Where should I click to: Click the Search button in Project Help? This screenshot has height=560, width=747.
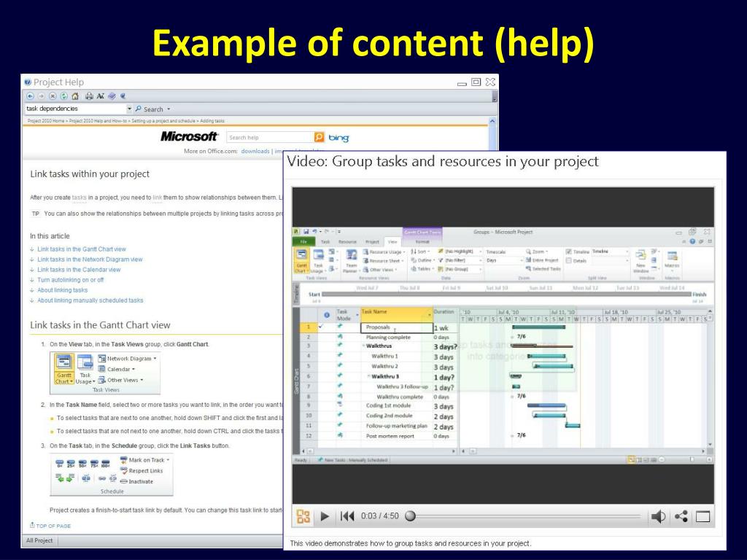[149, 109]
